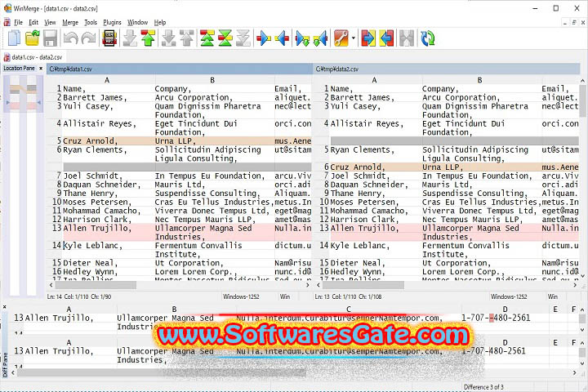
Task: Go to the previous difference with green up arrow
Action: pyautogui.click(x=149, y=38)
